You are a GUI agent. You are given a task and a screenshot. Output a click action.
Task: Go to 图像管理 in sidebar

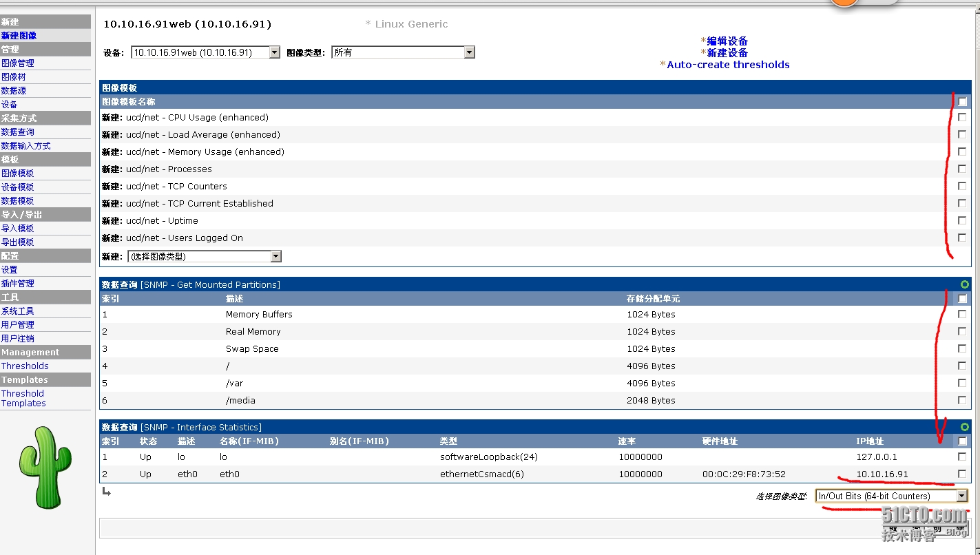point(18,63)
